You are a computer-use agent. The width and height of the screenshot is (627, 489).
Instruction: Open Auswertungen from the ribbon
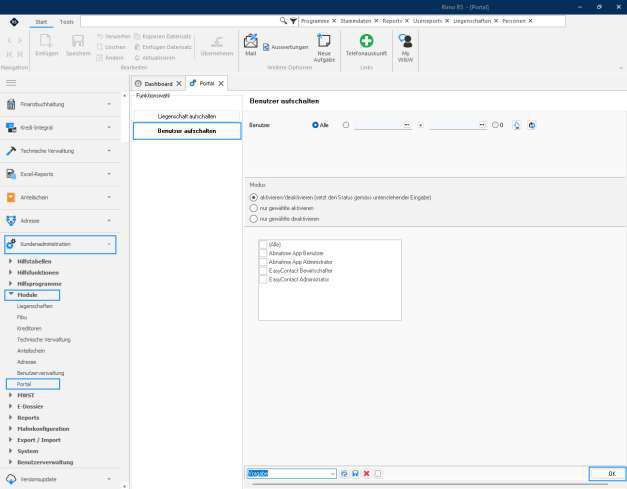286,47
